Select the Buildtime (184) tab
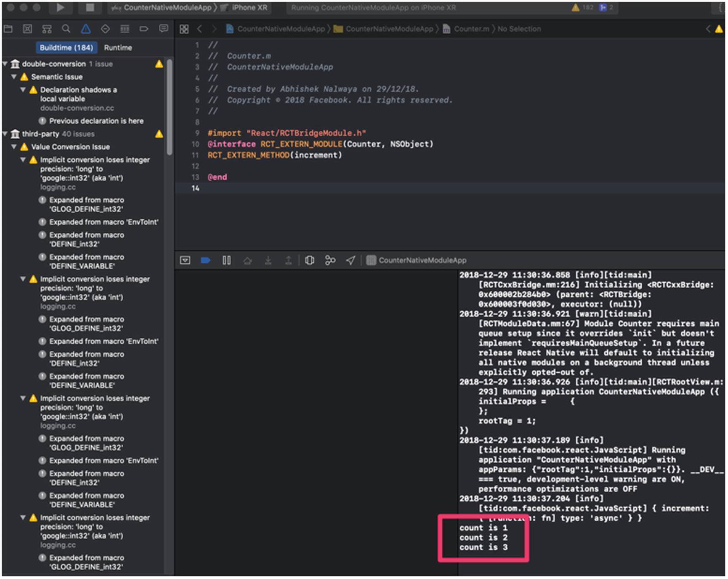The height and width of the screenshot is (579, 728). tap(66, 48)
